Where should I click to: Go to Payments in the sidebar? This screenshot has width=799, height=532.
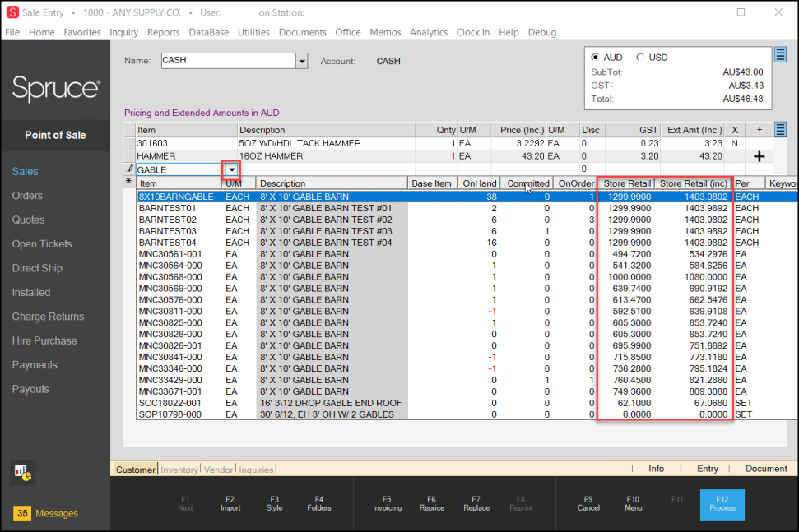(x=35, y=365)
